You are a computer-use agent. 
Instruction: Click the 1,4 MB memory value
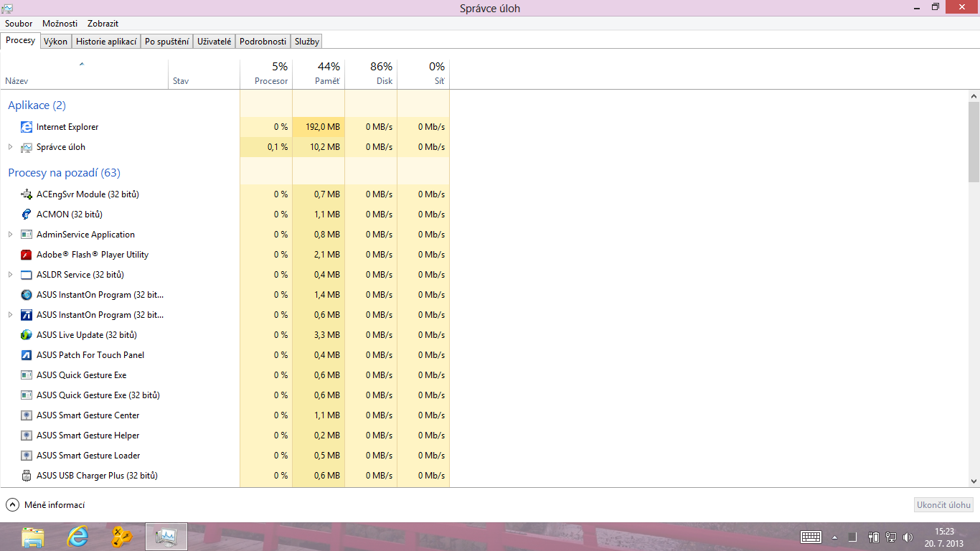coord(327,295)
